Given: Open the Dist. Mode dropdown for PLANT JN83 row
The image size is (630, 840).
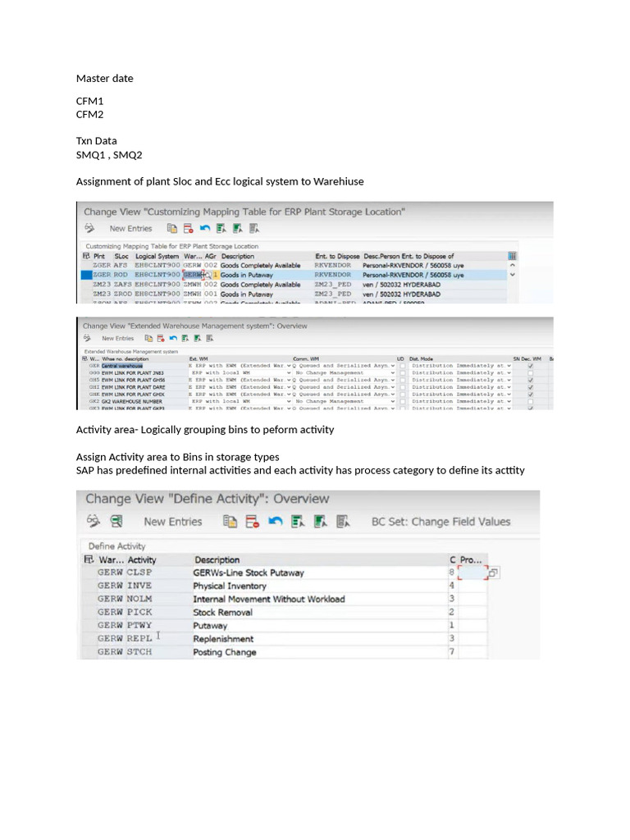Looking at the screenshot, I should 509,372.
